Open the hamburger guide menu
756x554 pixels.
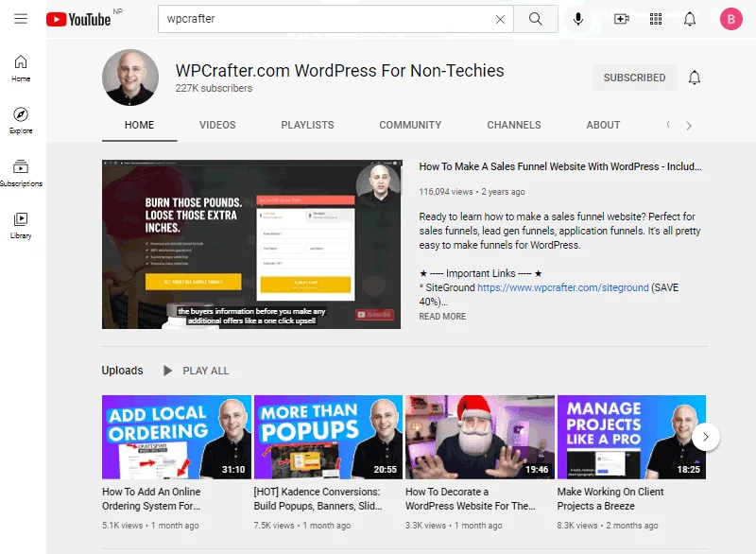(x=21, y=19)
